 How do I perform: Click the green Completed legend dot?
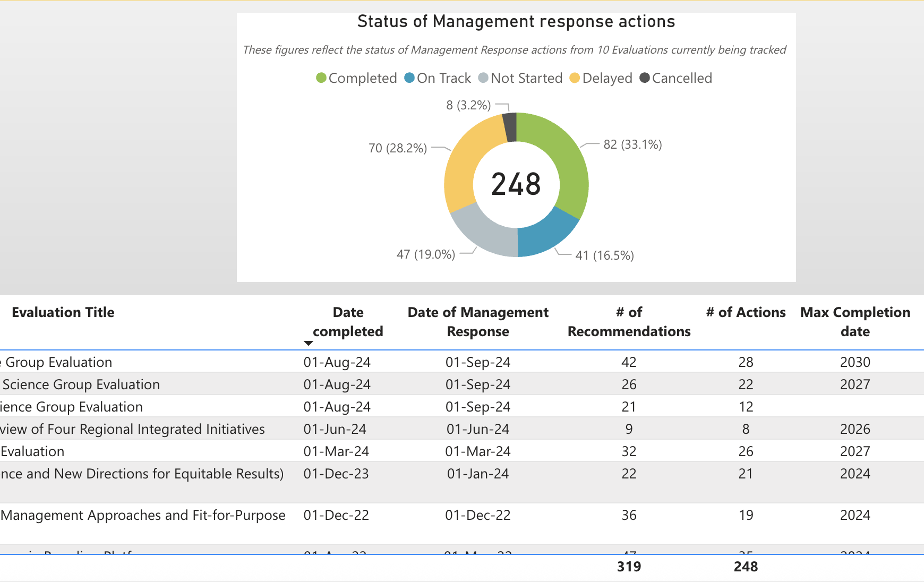[322, 78]
